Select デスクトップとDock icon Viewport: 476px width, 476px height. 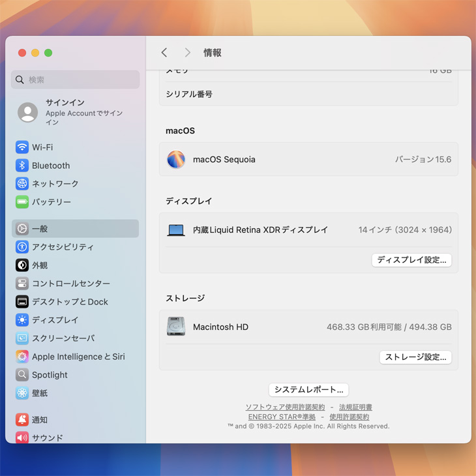(22, 301)
